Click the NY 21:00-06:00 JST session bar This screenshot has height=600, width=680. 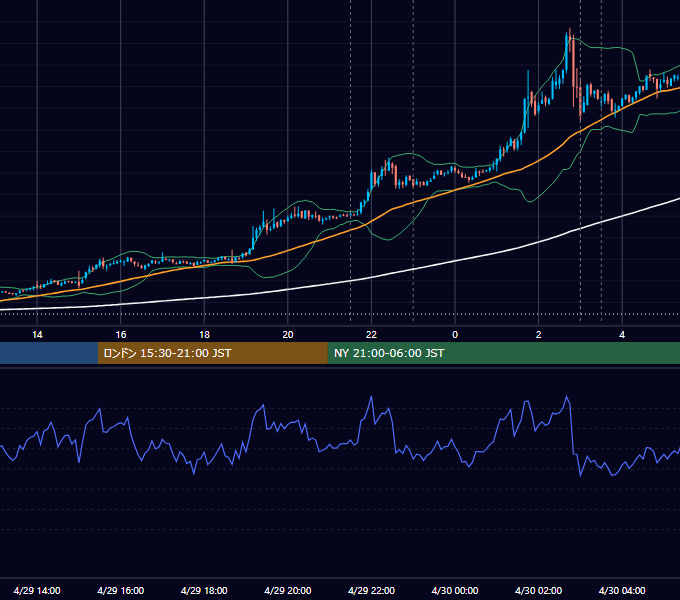[503, 353]
